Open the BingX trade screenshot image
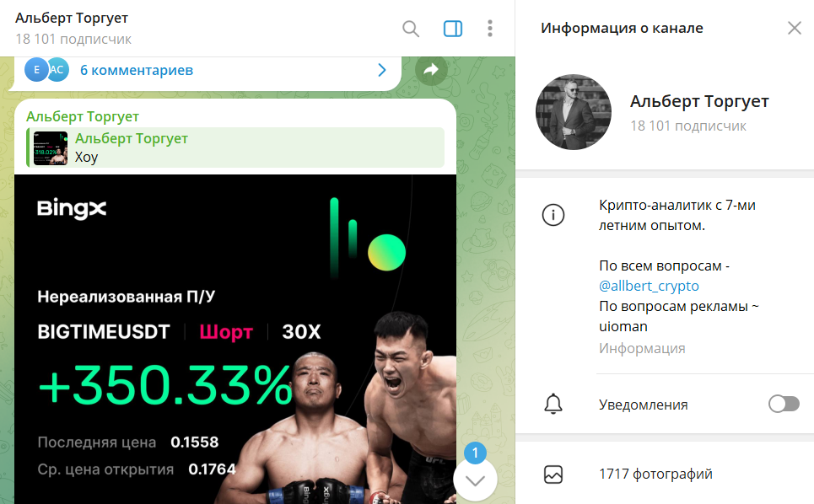814x504 pixels. 235,339
